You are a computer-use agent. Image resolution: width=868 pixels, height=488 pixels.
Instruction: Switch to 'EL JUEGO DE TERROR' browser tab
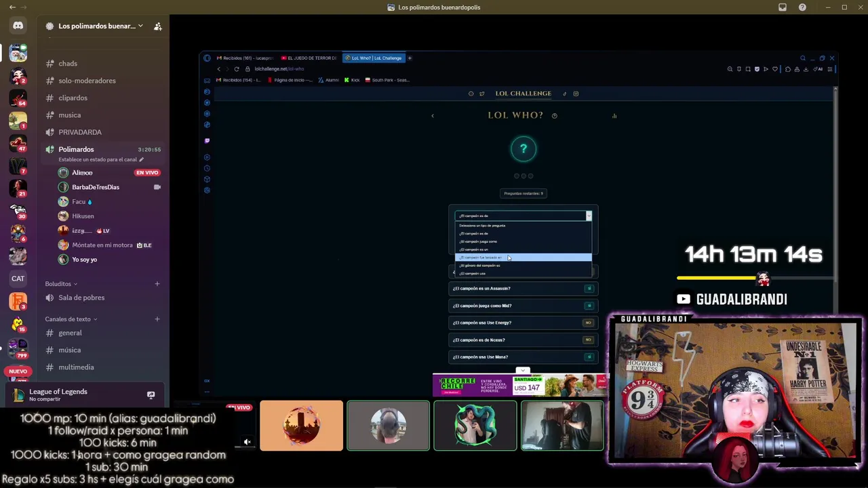(x=309, y=58)
